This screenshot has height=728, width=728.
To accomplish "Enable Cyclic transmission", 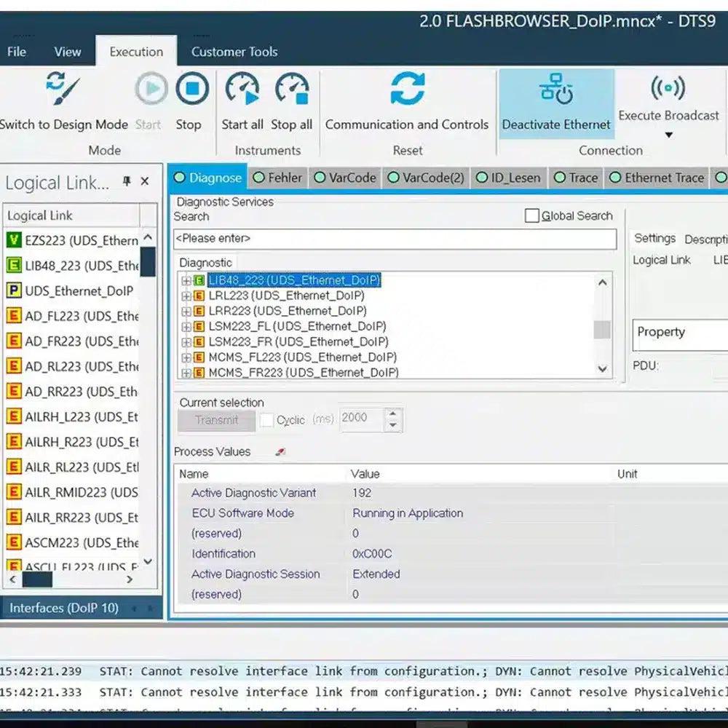I will pos(267,420).
